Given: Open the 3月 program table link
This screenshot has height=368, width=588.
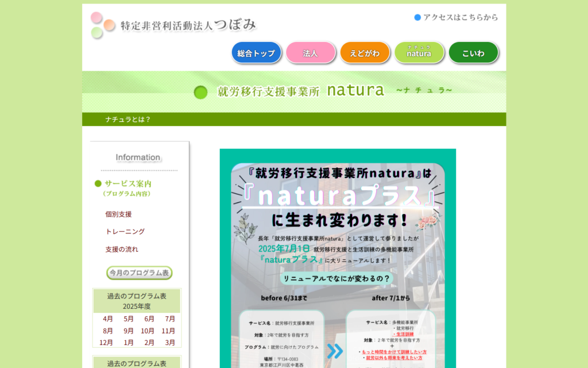Looking at the screenshot, I should click(170, 343).
